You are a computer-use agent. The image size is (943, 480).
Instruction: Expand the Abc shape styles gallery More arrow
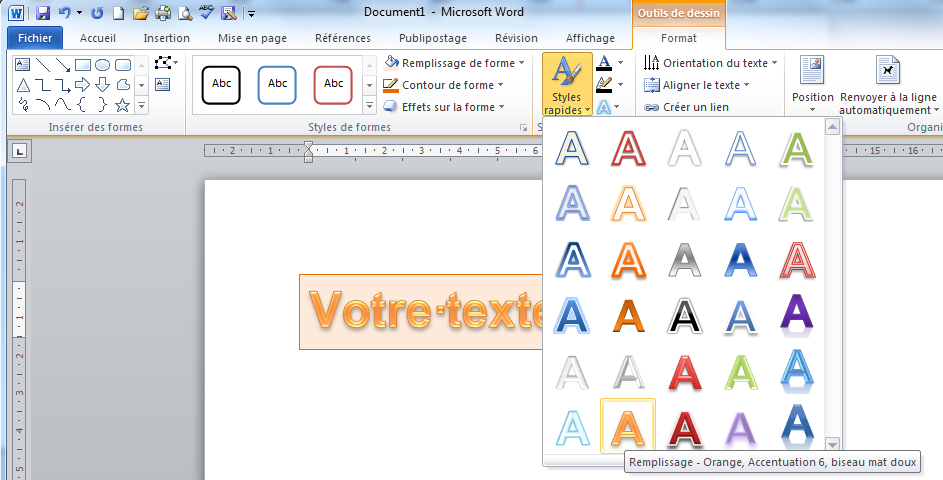[x=370, y=106]
